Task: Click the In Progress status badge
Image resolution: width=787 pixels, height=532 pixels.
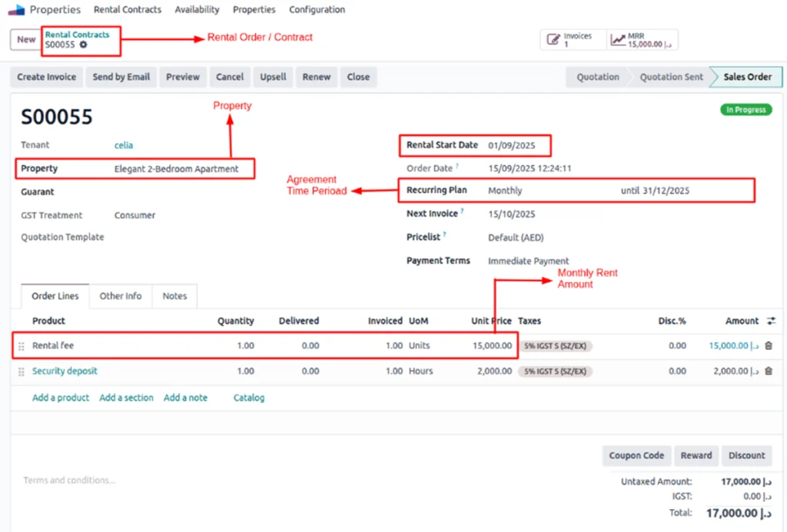Action: 745,109
